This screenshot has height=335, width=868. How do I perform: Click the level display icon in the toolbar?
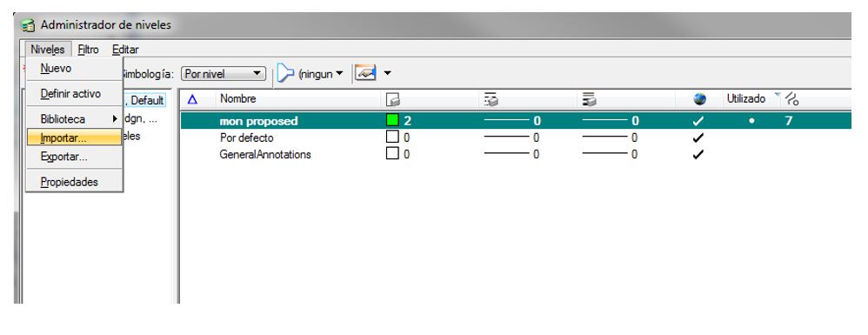tap(366, 73)
